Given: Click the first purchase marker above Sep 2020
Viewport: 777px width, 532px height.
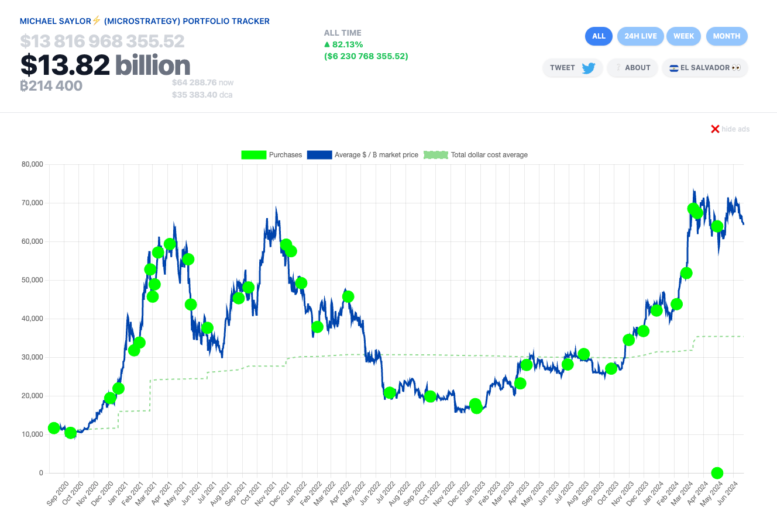Looking at the screenshot, I should pyautogui.click(x=54, y=428).
